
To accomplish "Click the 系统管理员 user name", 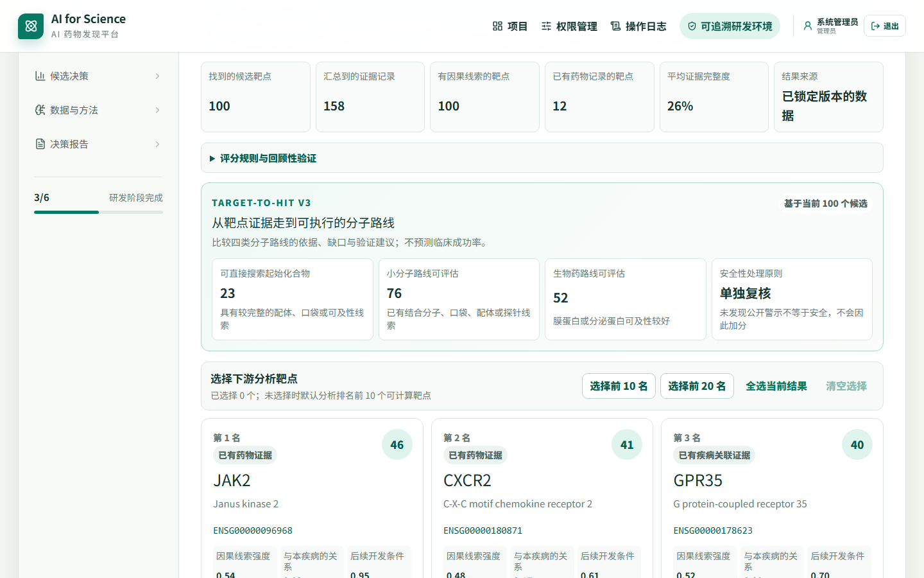I will 837,22.
